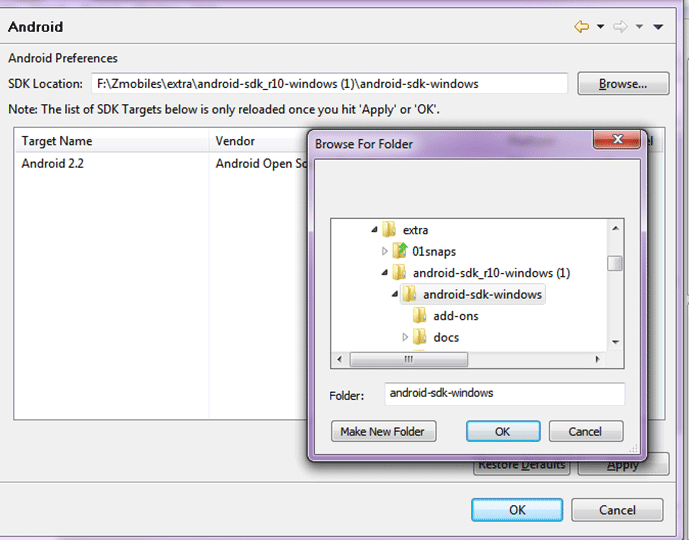Viewport: 689px width, 540px height.
Task: Select android-sdk_r10-windows (1) folder
Action: (491, 273)
